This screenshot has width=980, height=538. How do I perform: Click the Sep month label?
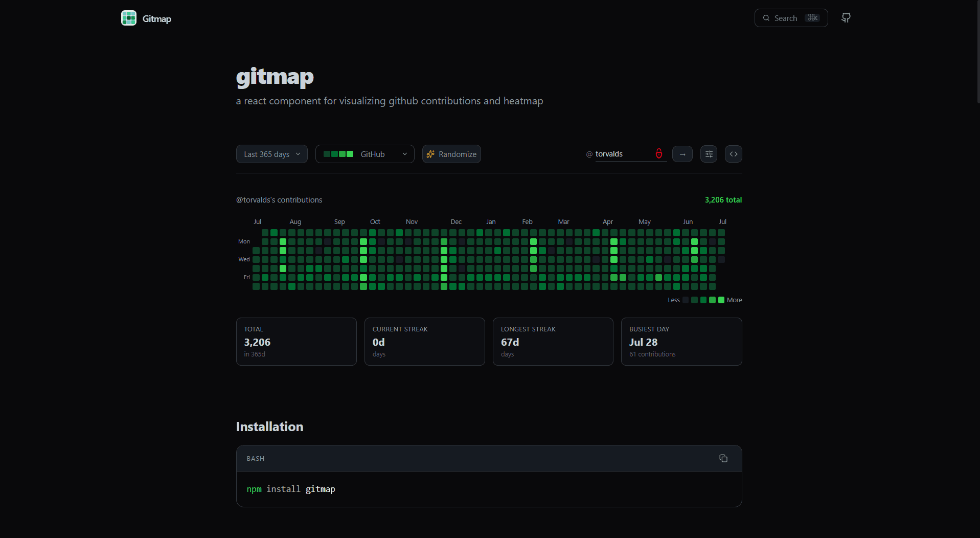click(x=339, y=222)
